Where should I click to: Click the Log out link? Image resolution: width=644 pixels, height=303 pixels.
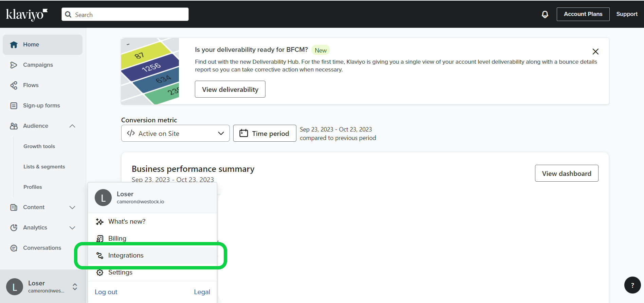(106, 292)
